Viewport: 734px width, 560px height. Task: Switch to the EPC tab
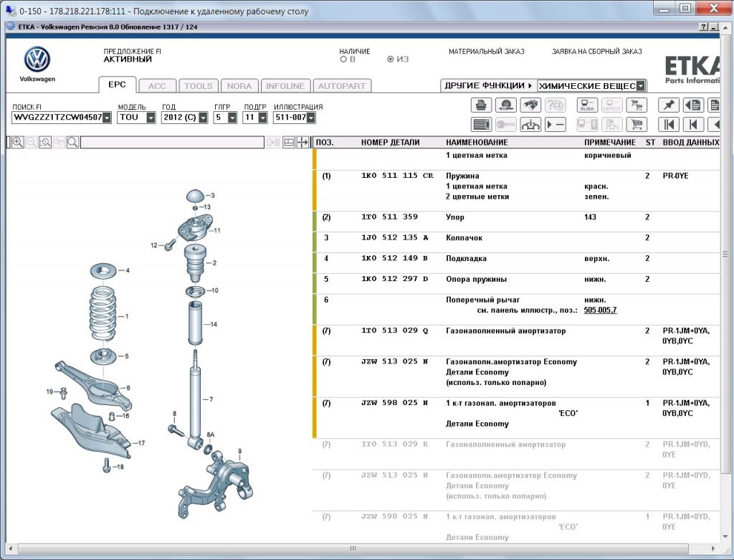[117, 85]
